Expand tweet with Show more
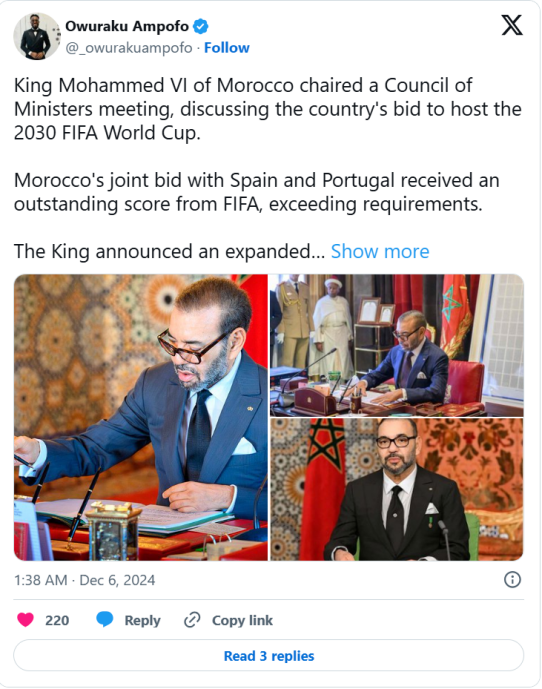 click(x=380, y=251)
